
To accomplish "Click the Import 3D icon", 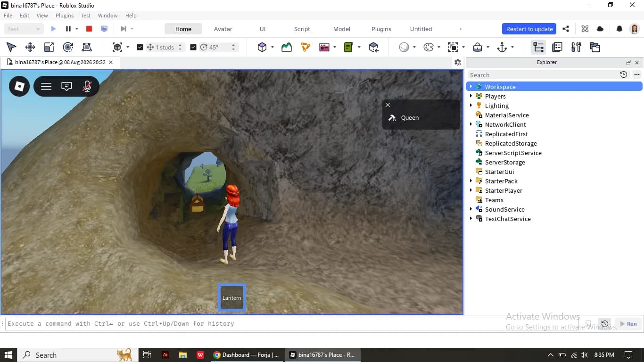I will pyautogui.click(x=373, y=47).
